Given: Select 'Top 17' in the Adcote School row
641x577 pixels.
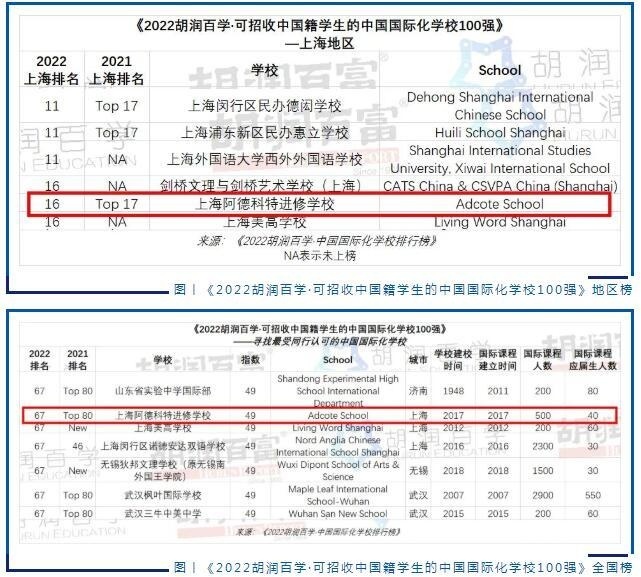Looking at the screenshot, I should (x=117, y=204).
